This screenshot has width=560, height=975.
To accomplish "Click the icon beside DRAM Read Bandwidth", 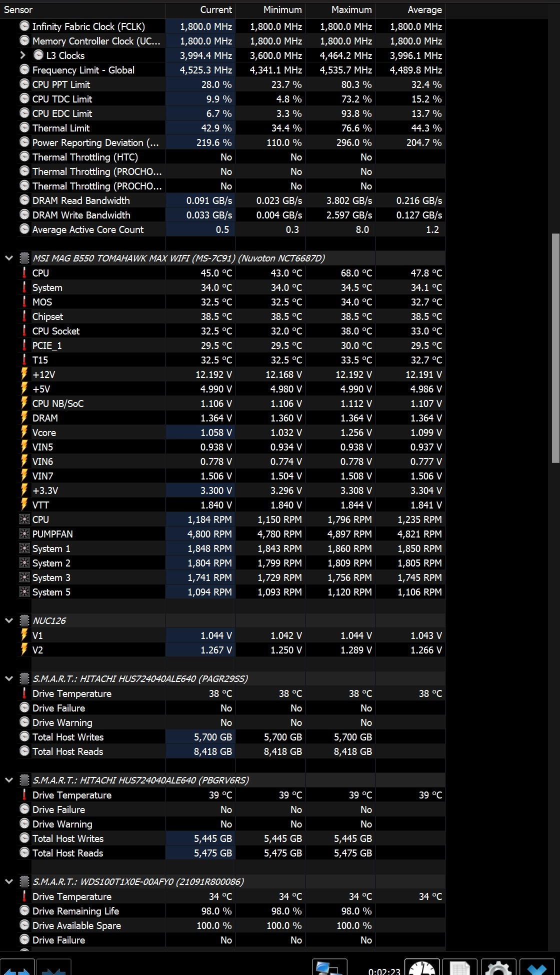I will click(x=24, y=200).
